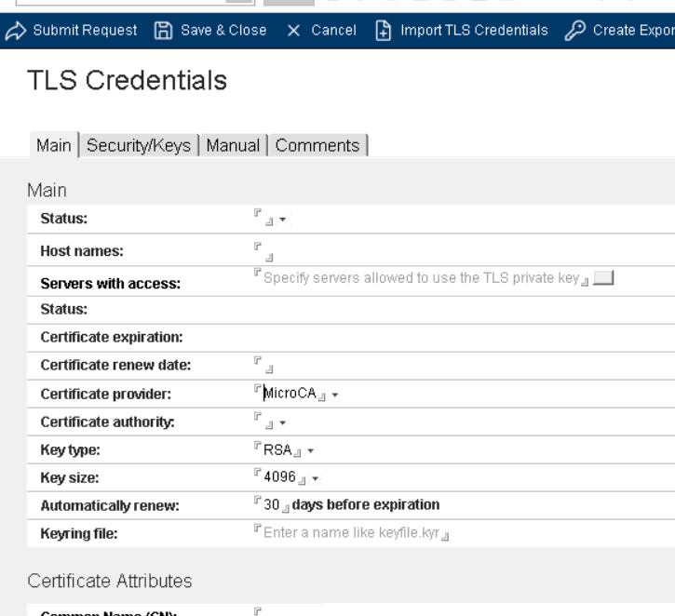Submit the request via Submit Request label
The height and width of the screenshot is (616, 675).
85,31
